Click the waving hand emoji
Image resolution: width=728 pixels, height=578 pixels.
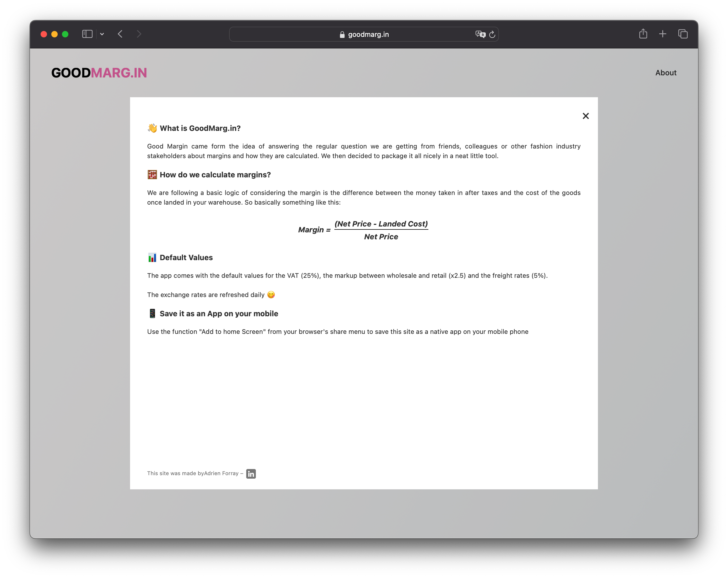(152, 128)
